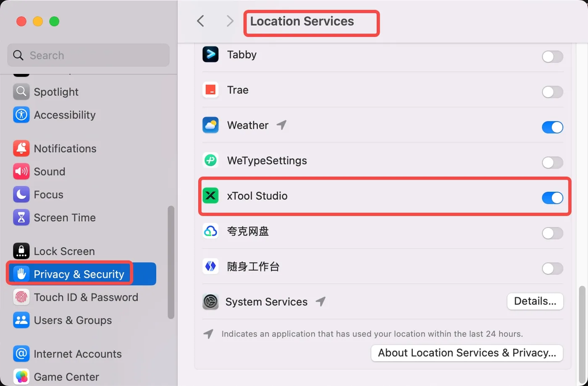
Task: Toggle location access for 夸克网盘
Action: pyautogui.click(x=552, y=233)
